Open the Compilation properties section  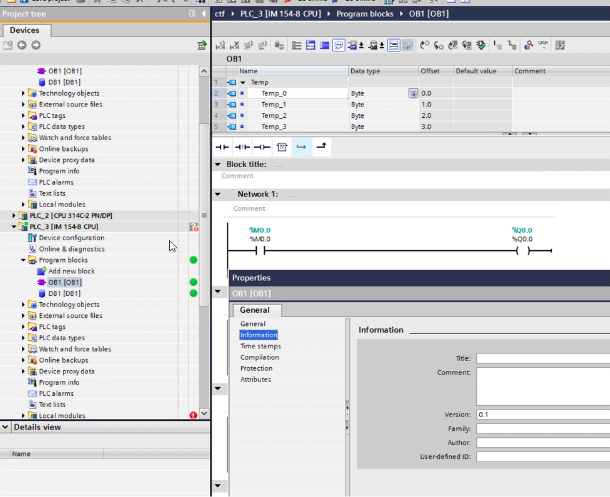[259, 357]
